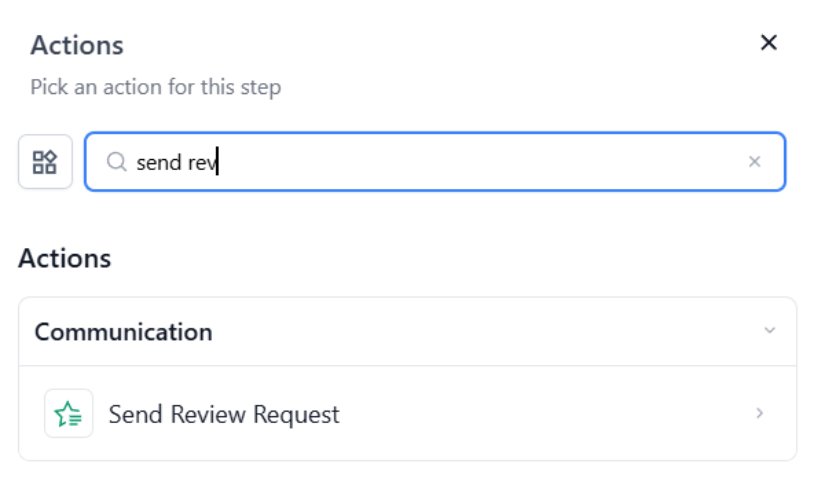The image size is (814, 478).
Task: Collapse the Communication section chevron
Action: pyautogui.click(x=769, y=331)
